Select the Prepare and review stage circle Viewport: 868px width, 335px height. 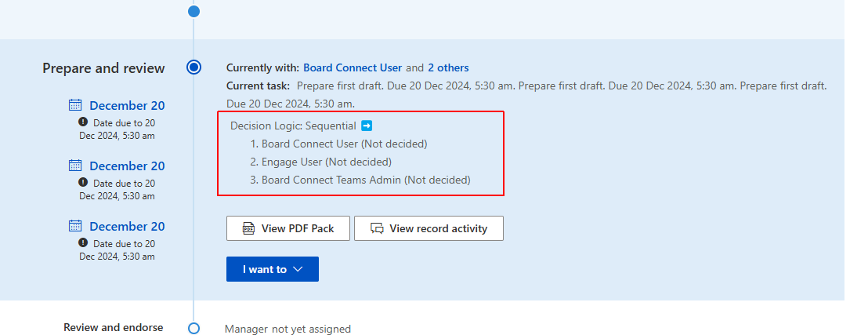click(x=193, y=67)
